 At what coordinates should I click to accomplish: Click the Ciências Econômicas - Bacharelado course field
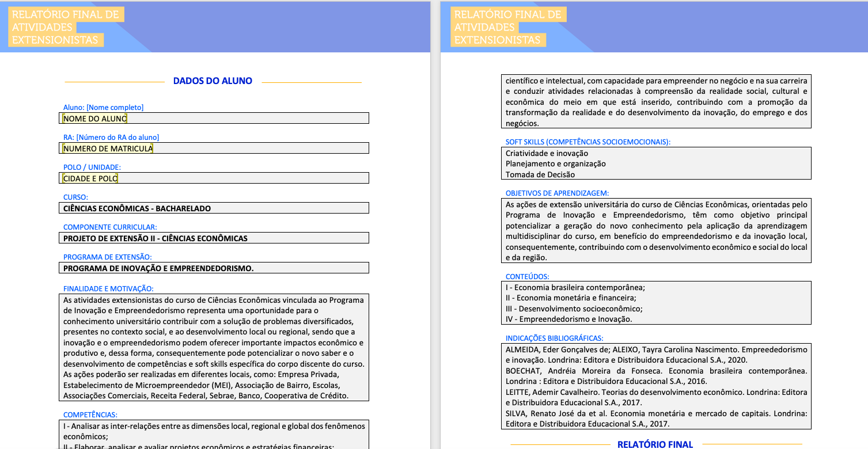tap(214, 208)
